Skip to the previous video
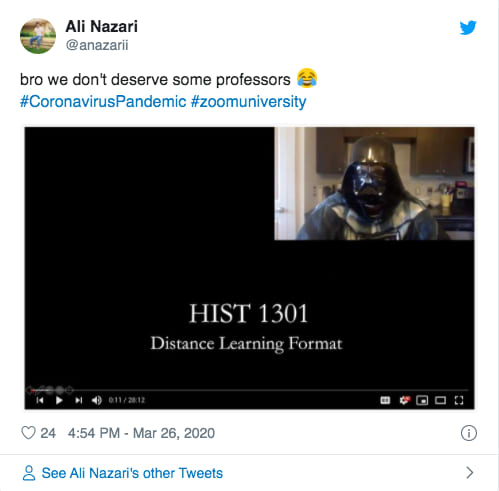This screenshot has width=499, height=491. (40, 400)
